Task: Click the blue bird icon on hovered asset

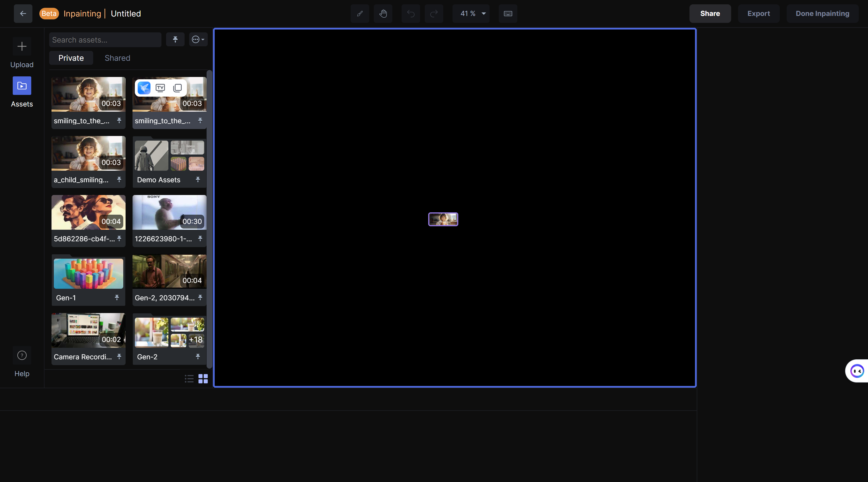Action: point(144,88)
